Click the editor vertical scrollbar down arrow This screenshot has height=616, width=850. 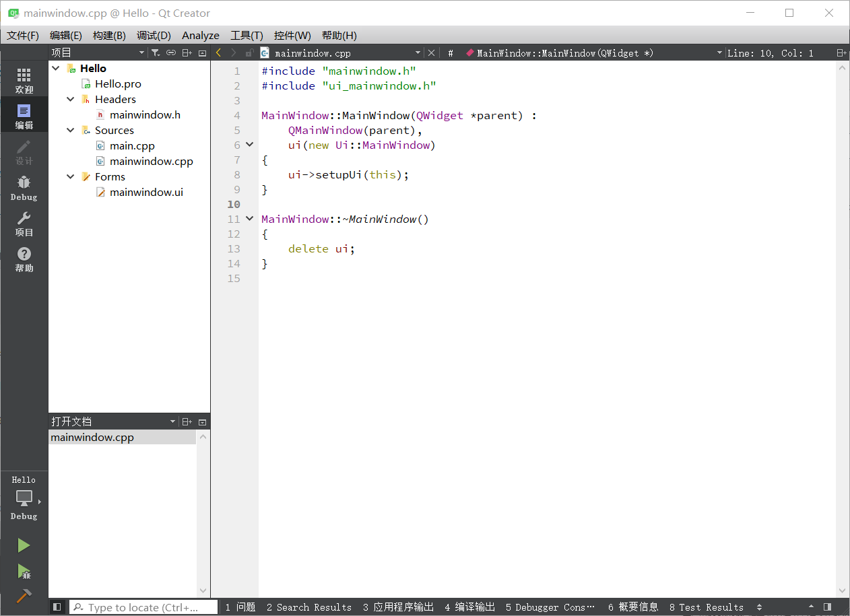pos(842,590)
